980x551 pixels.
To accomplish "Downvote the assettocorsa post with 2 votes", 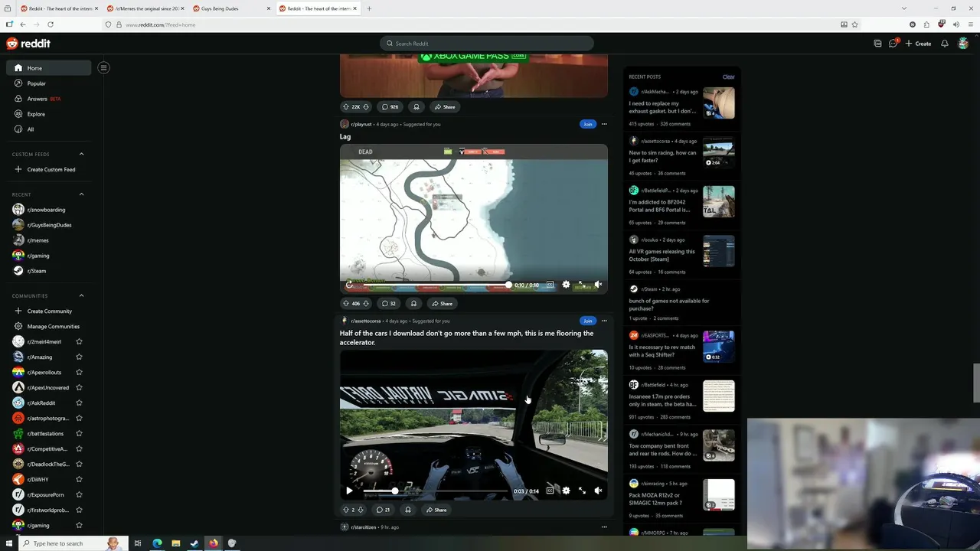I will [360, 510].
